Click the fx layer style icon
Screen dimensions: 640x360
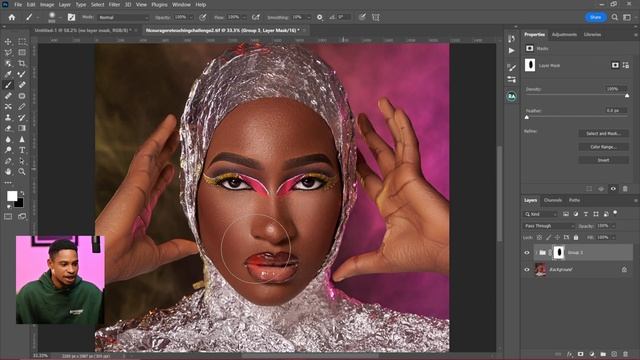tap(569, 354)
